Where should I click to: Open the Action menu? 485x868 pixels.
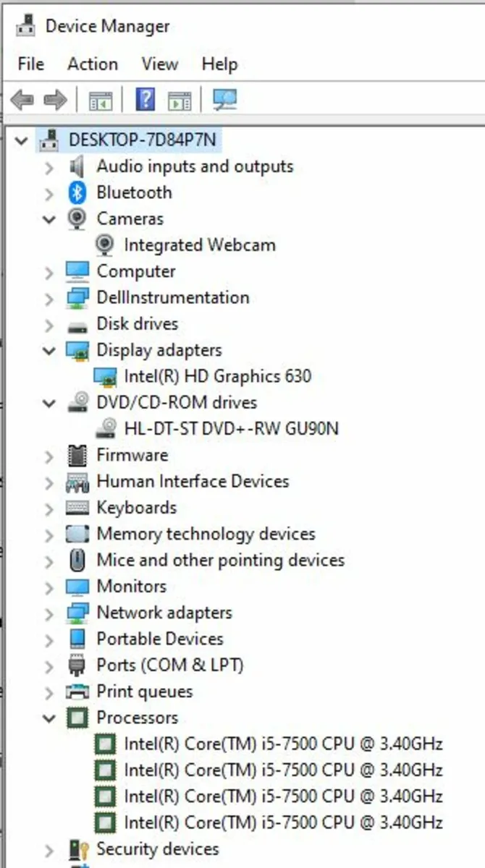coord(92,64)
